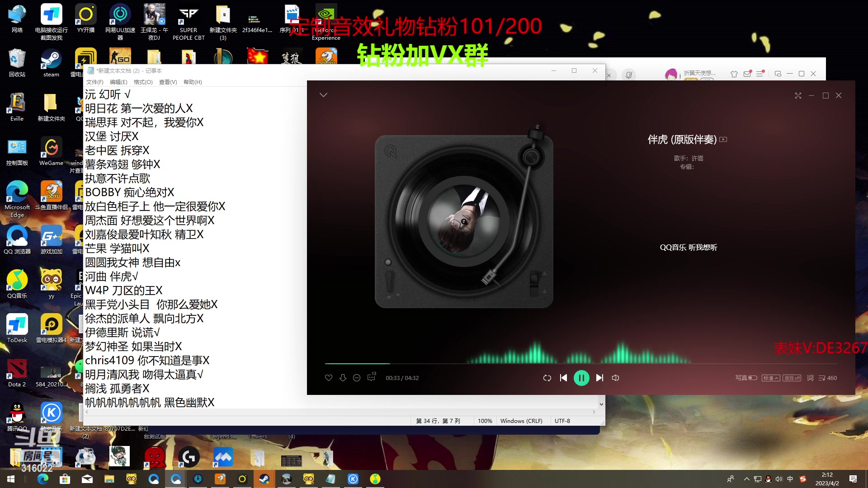Open the MV icon beside the song title
Image resolution: width=868 pixels, height=488 pixels.
(x=723, y=140)
